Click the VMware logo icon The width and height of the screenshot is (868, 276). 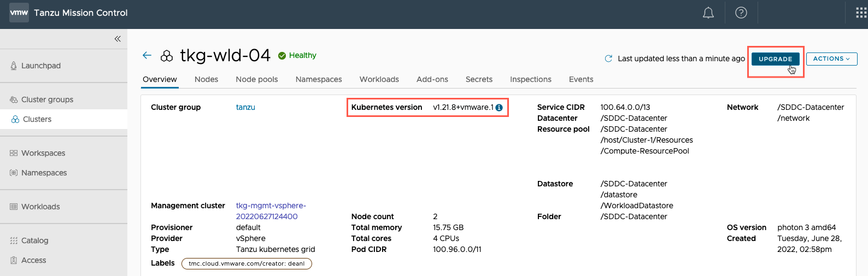pyautogui.click(x=19, y=13)
